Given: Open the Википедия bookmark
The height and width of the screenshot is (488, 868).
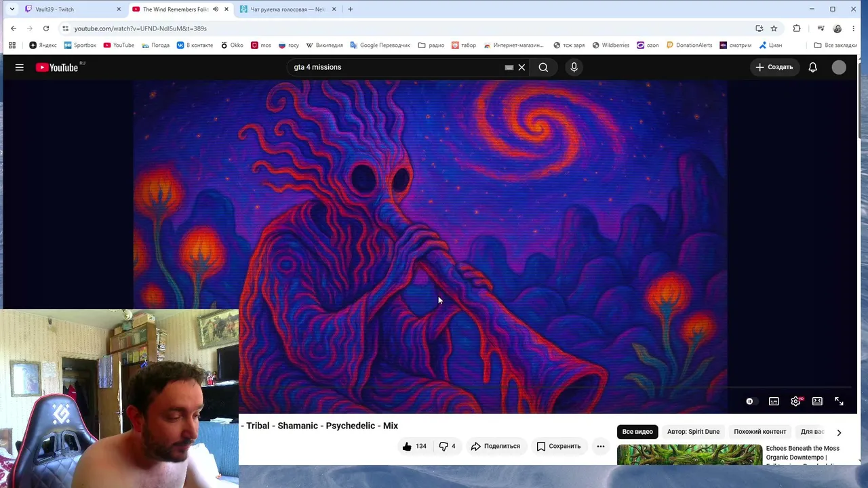Looking at the screenshot, I should coord(324,45).
